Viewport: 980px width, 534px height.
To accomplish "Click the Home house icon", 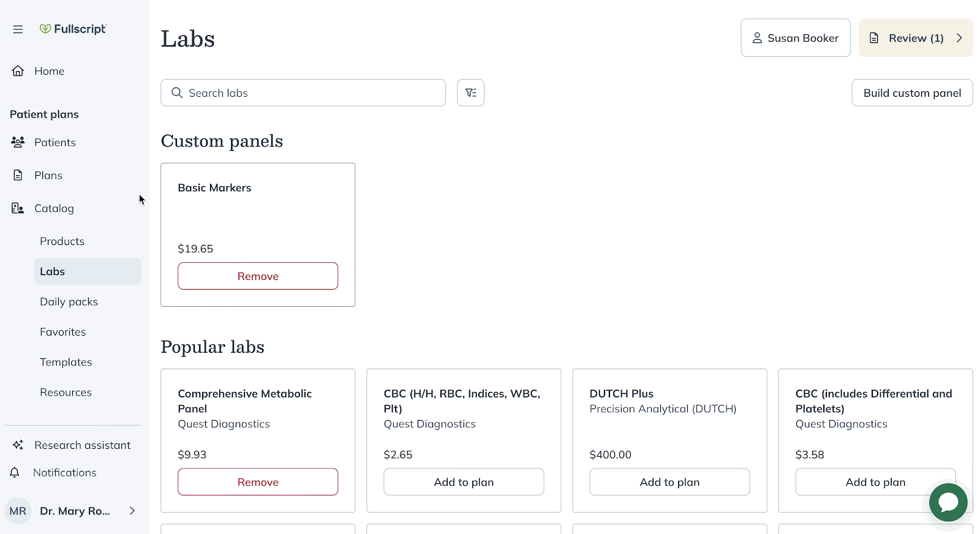I will (18, 71).
